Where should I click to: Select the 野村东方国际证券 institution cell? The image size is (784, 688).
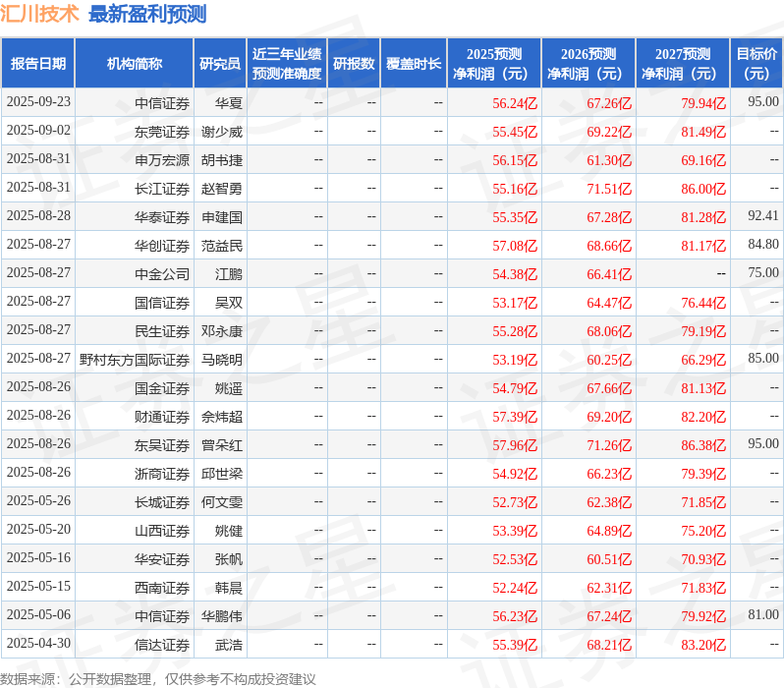tap(135, 360)
